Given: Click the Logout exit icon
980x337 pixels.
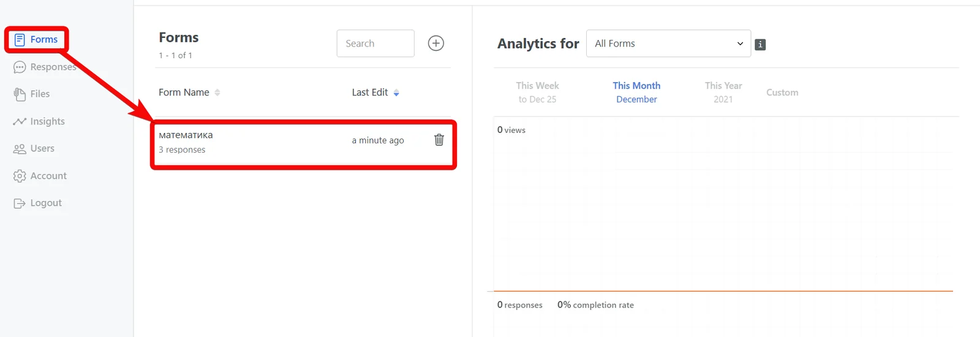Looking at the screenshot, I should coord(20,203).
